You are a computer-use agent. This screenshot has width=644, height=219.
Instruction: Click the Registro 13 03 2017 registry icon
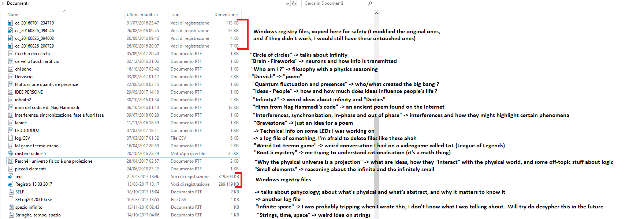pos(10,184)
